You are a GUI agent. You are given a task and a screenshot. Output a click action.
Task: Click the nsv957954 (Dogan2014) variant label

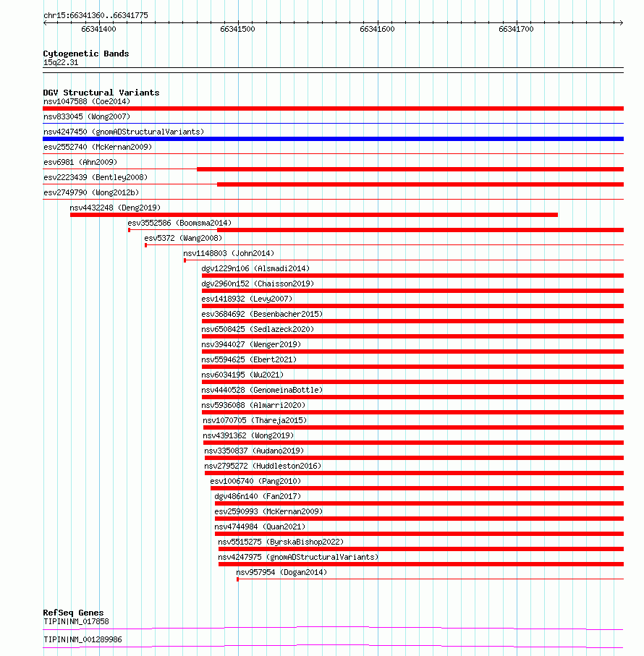(281, 572)
